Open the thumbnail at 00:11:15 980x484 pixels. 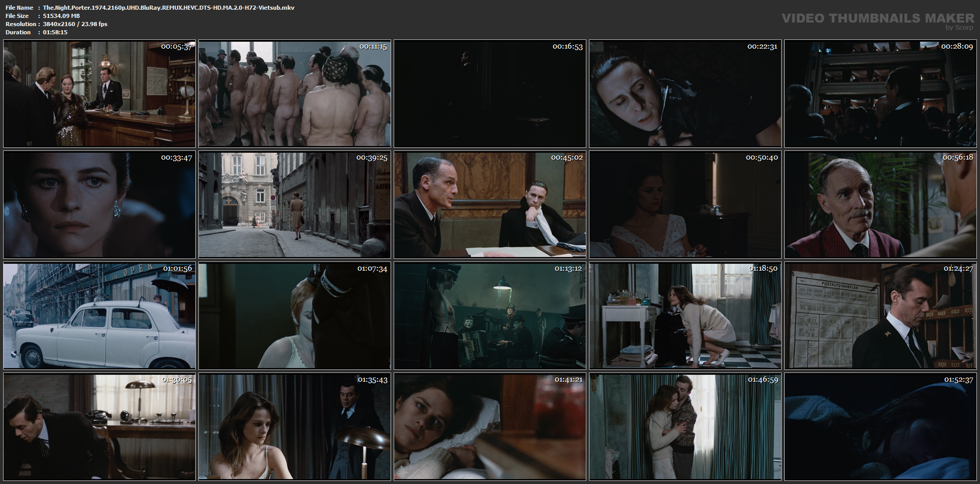[295, 94]
